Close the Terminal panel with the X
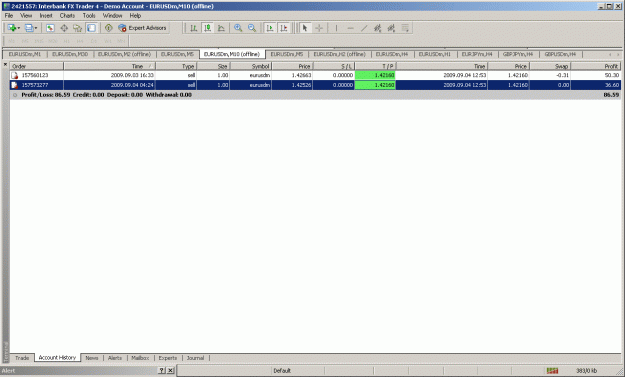The height and width of the screenshot is (377, 625). point(5,65)
